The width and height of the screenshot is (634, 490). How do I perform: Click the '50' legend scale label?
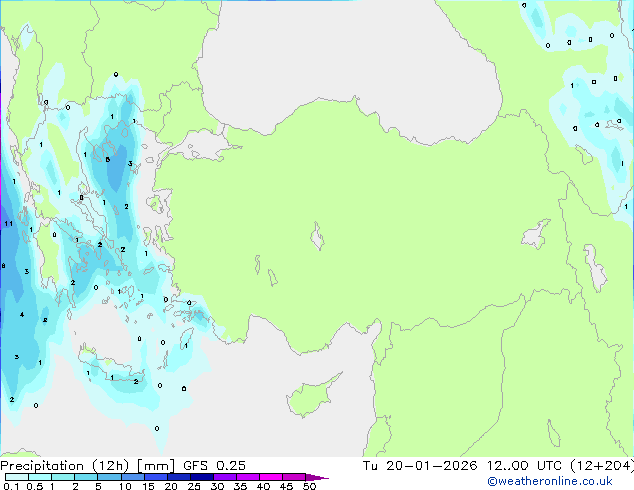(x=310, y=486)
